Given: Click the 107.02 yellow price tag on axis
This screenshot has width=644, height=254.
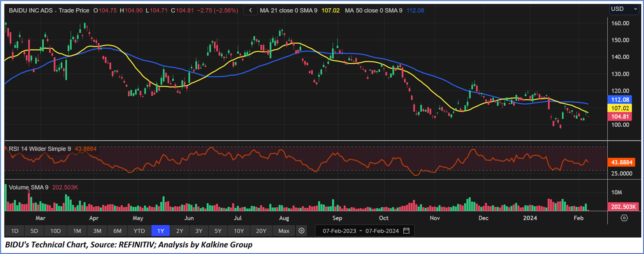Looking at the screenshot, I should tap(621, 108).
